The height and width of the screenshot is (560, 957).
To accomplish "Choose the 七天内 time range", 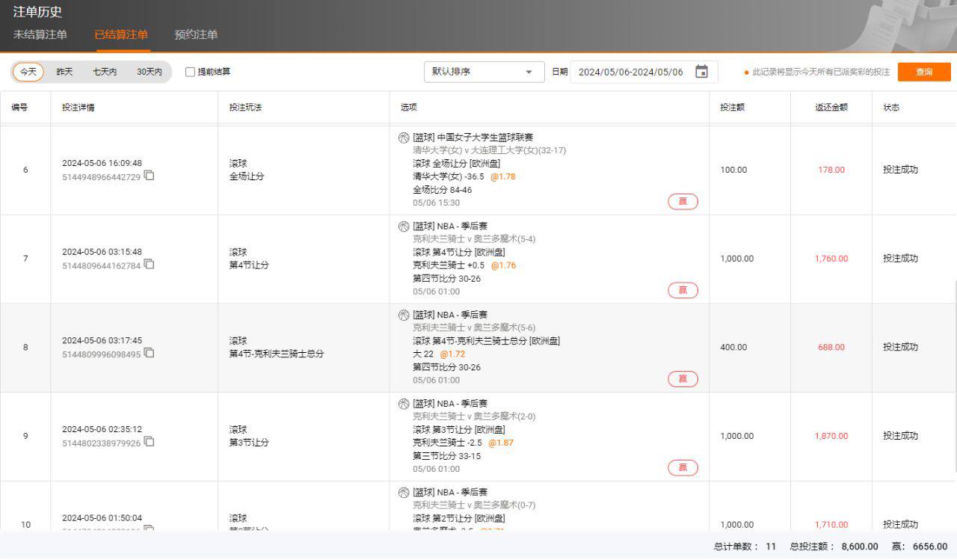I will click(105, 72).
